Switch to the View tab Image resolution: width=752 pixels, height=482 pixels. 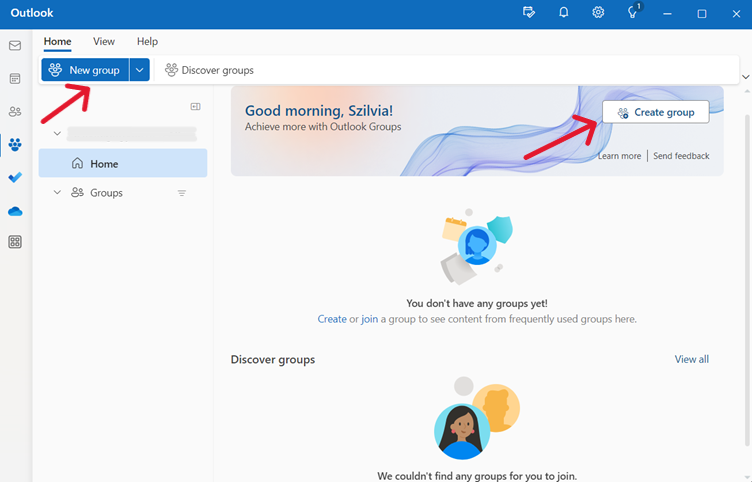[104, 42]
